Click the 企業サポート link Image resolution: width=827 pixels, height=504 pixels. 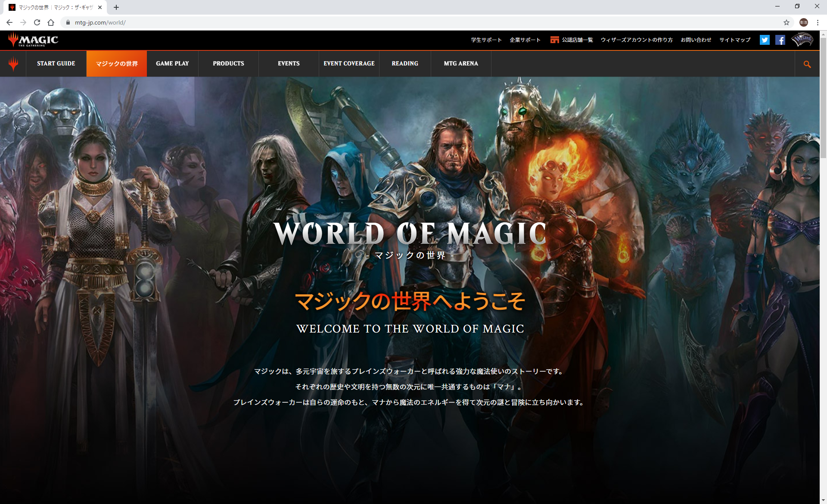pyautogui.click(x=525, y=40)
